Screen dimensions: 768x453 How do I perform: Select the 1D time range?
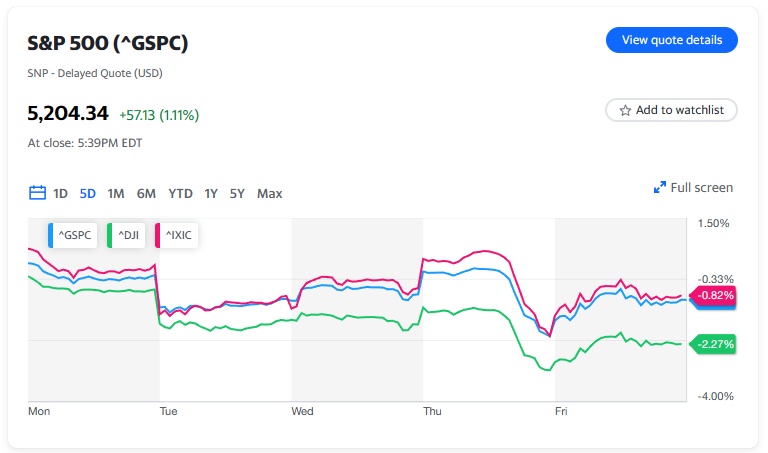click(61, 193)
